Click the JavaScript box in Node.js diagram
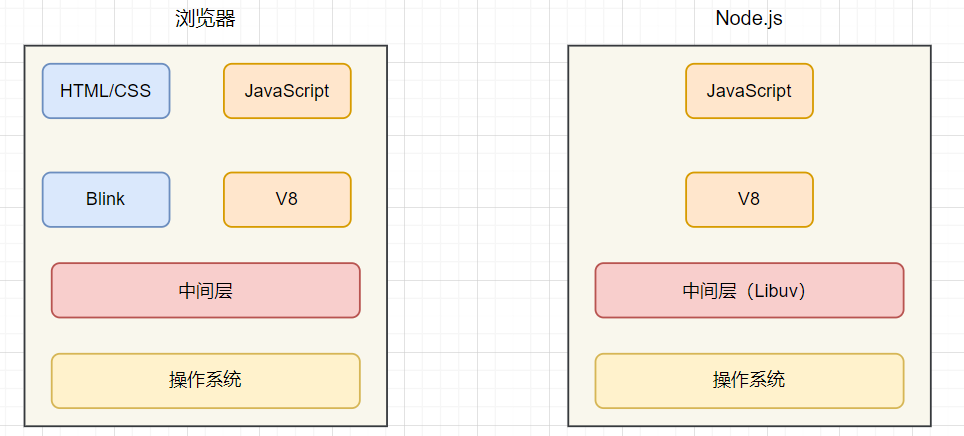Screen dimensions: 964x436 [749, 91]
